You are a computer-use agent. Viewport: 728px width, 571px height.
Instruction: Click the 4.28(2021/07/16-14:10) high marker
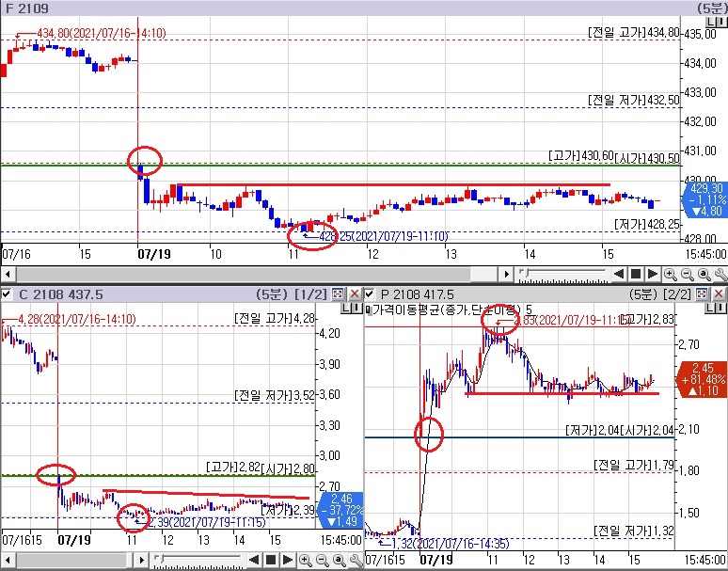[76, 320]
